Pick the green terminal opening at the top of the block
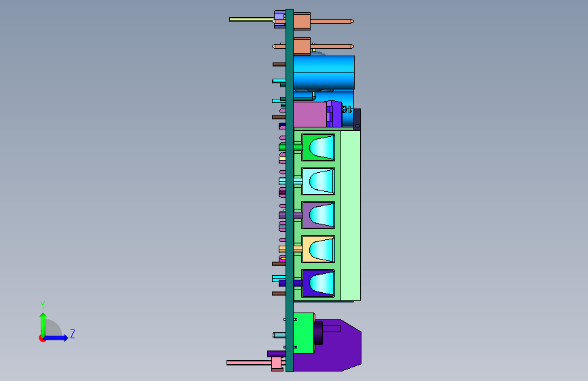 click(x=318, y=147)
